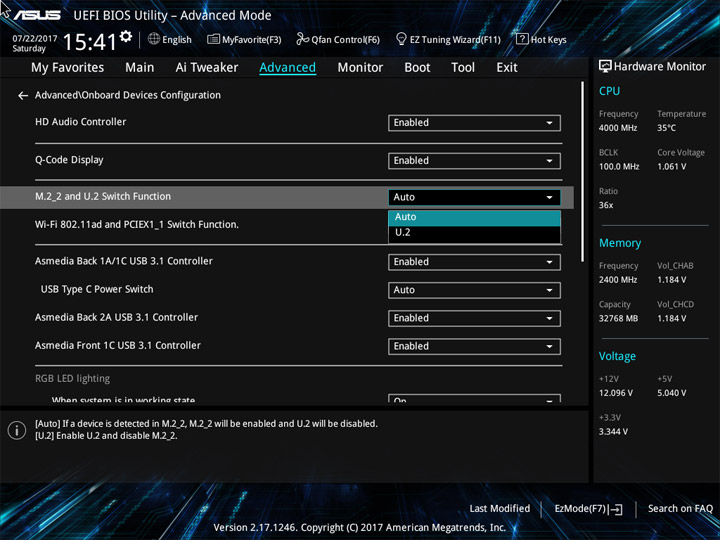Image resolution: width=720 pixels, height=540 pixels.
Task: Click CPU frequency value 4000 MHz
Action: [618, 128]
